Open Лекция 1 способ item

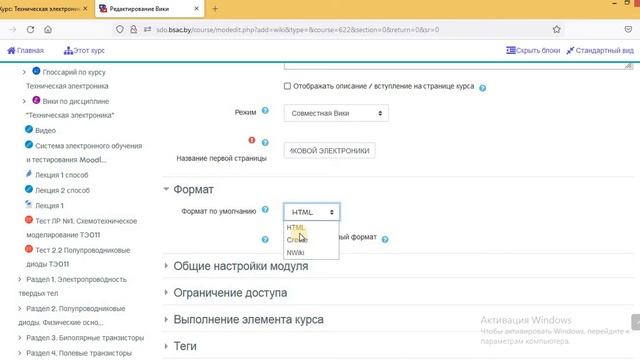tap(62, 175)
